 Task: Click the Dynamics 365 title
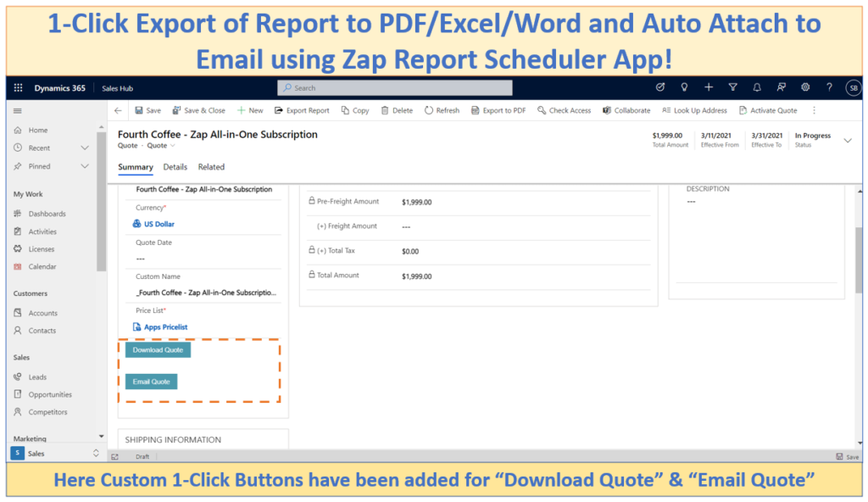coord(60,87)
